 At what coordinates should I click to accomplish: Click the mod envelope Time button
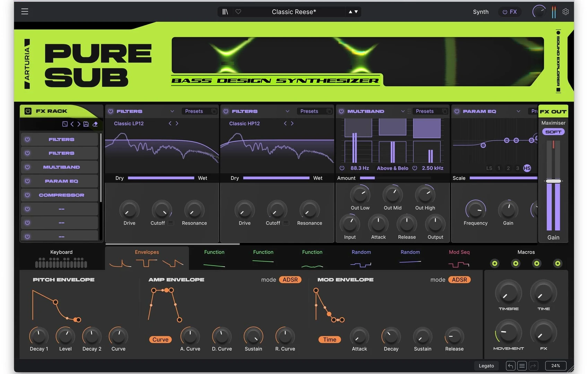pos(330,340)
